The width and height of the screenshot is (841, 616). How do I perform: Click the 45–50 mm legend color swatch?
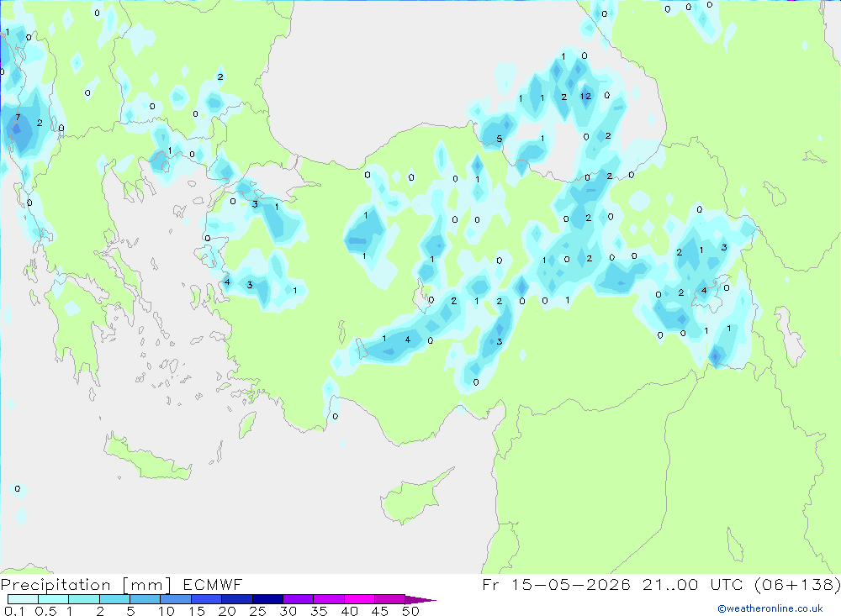(390, 599)
